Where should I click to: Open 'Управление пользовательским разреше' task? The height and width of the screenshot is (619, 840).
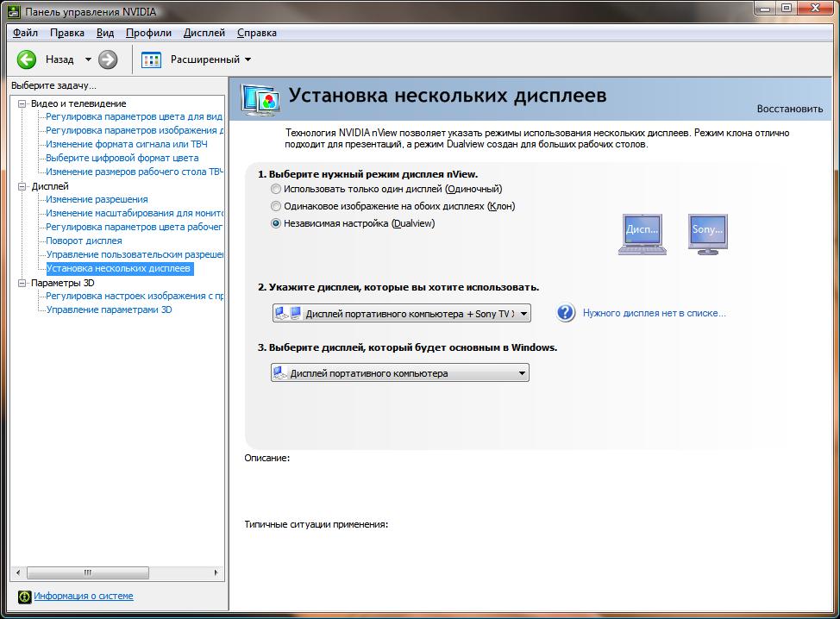coord(135,255)
